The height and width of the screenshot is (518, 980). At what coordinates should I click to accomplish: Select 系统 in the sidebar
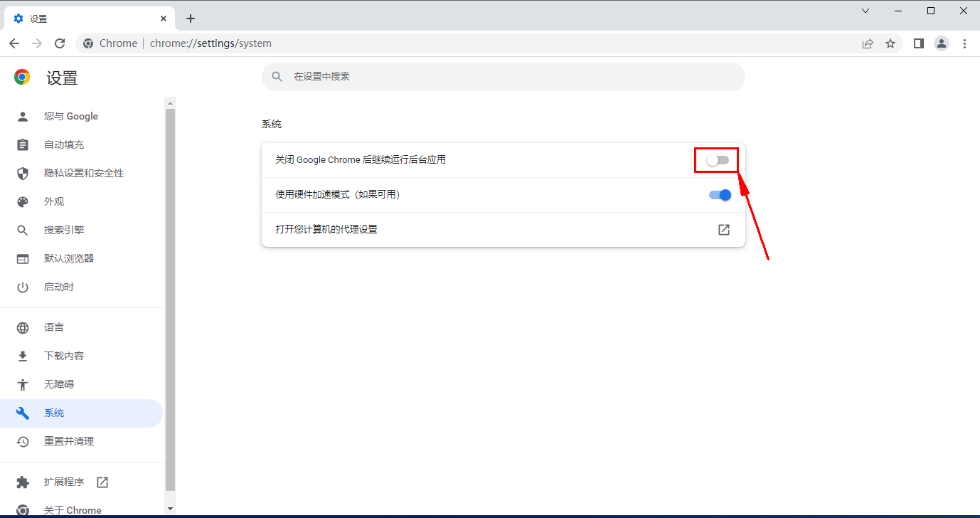pos(81,413)
